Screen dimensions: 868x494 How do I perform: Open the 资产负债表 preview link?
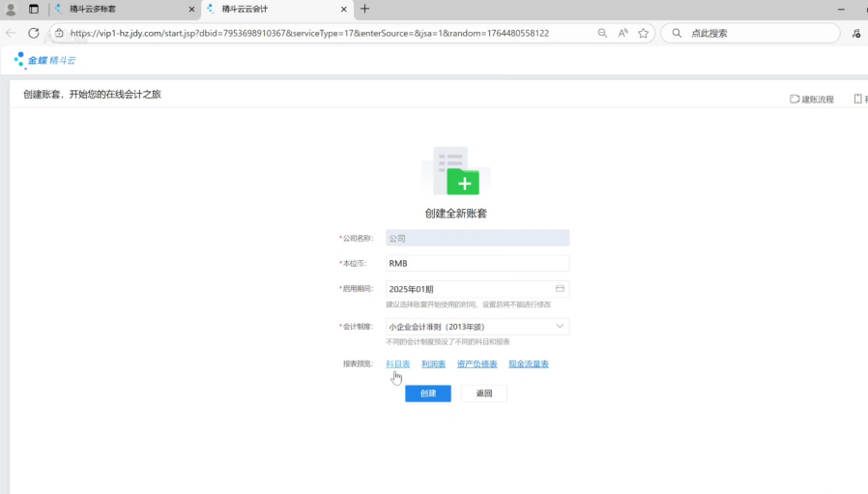pyautogui.click(x=477, y=364)
